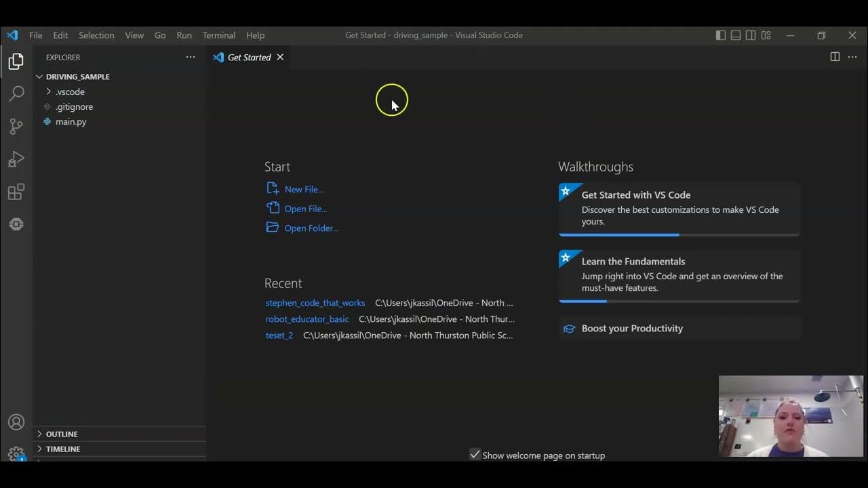Expand the TIMELINE section

click(x=39, y=449)
